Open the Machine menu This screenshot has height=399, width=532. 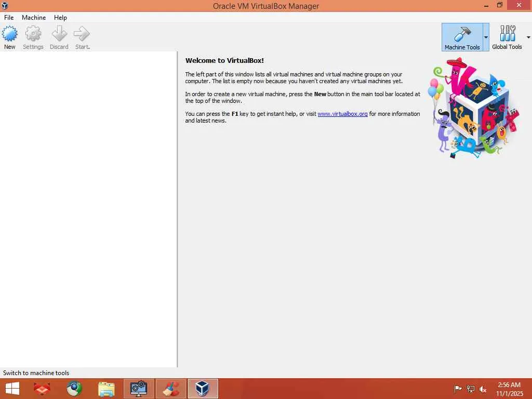34,17
